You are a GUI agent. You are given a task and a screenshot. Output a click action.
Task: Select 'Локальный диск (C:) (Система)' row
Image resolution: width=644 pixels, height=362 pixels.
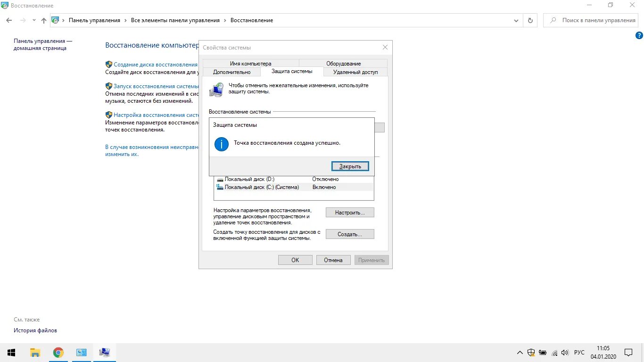pyautogui.click(x=294, y=187)
